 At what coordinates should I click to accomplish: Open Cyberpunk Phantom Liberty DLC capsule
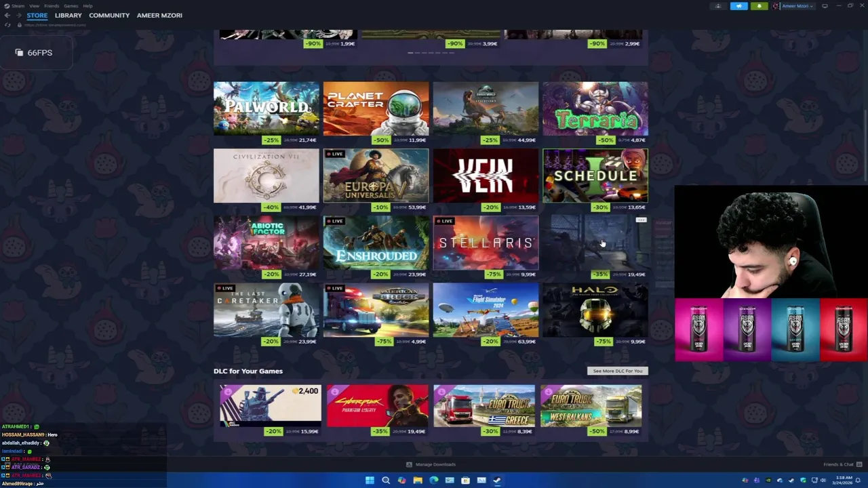point(378,406)
